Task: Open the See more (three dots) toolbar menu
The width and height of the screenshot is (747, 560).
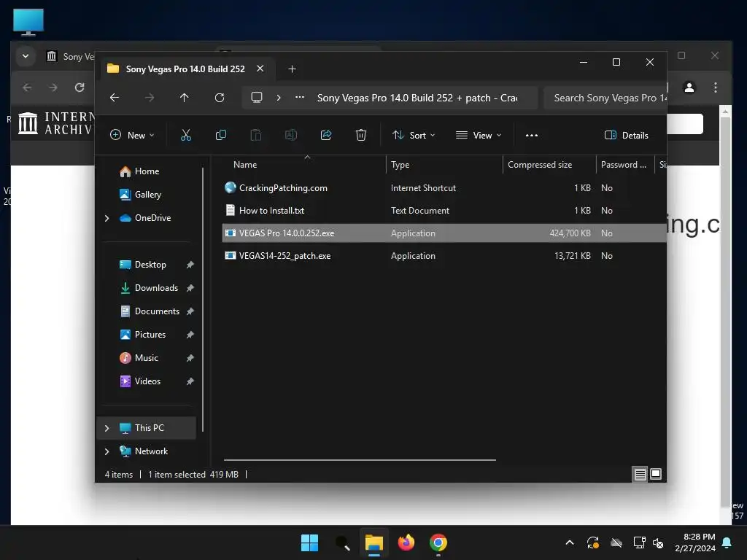Action: [x=532, y=135]
